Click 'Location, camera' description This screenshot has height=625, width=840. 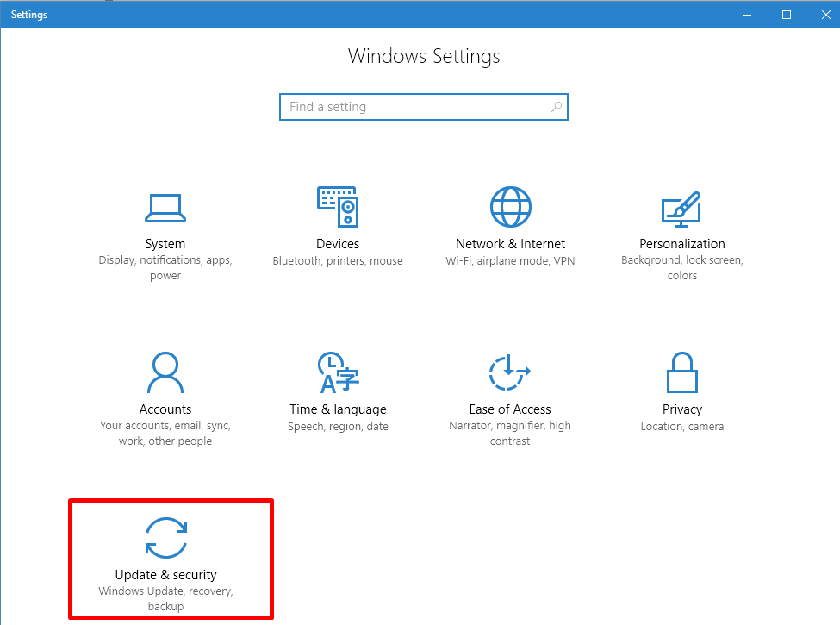682,427
